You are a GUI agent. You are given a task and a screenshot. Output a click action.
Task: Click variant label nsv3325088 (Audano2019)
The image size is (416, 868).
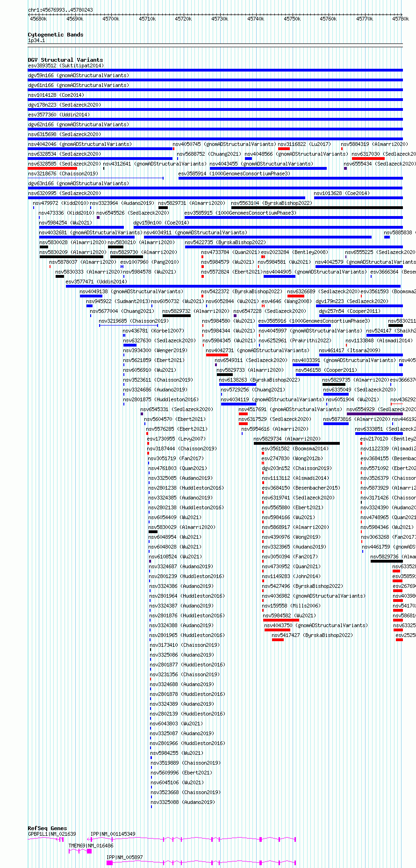[183, 802]
